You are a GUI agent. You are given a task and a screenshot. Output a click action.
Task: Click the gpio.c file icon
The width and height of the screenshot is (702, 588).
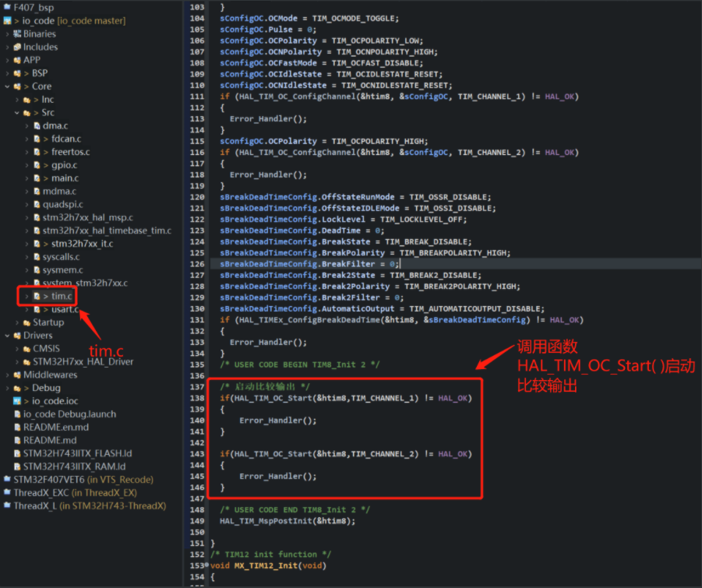(x=37, y=165)
